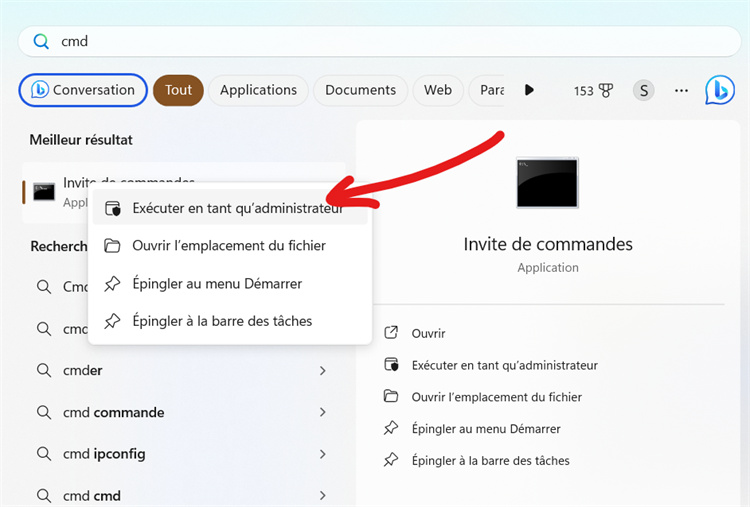
Task: Click the shield icon for Exécuter en tant qu'administrateur in right panel
Action: click(391, 365)
